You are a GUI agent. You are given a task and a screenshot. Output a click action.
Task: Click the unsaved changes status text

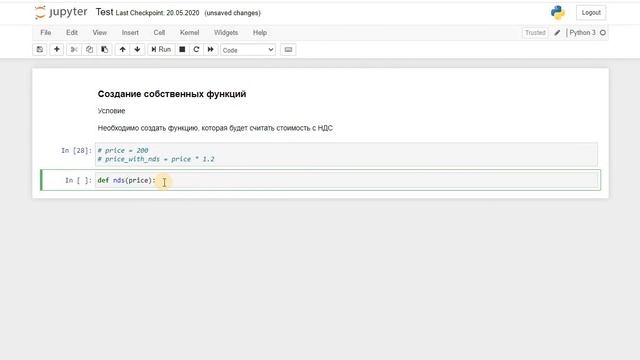(233, 13)
